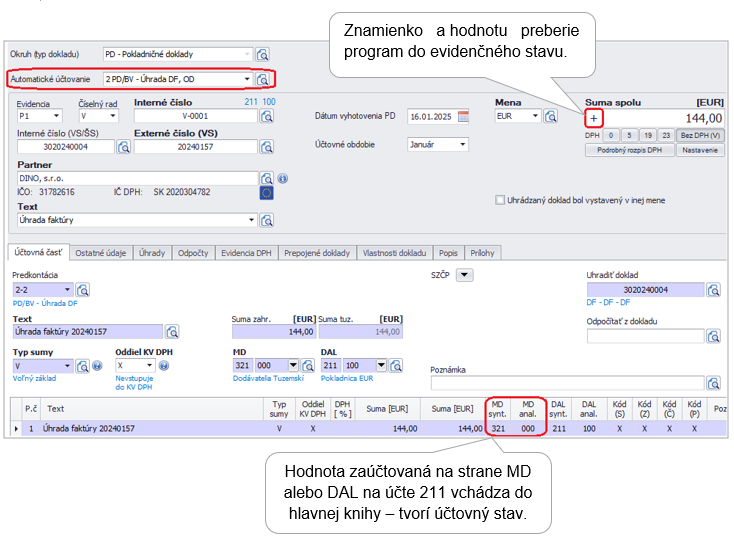Click the blue EU flag icon under Partner
734x536 pixels.
click(266, 192)
